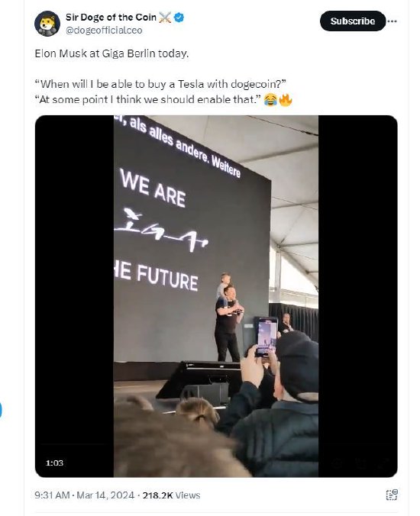This screenshot has height=516, width=420.
Task: Click the 'At some point I think' reply line
Action: pos(147,99)
